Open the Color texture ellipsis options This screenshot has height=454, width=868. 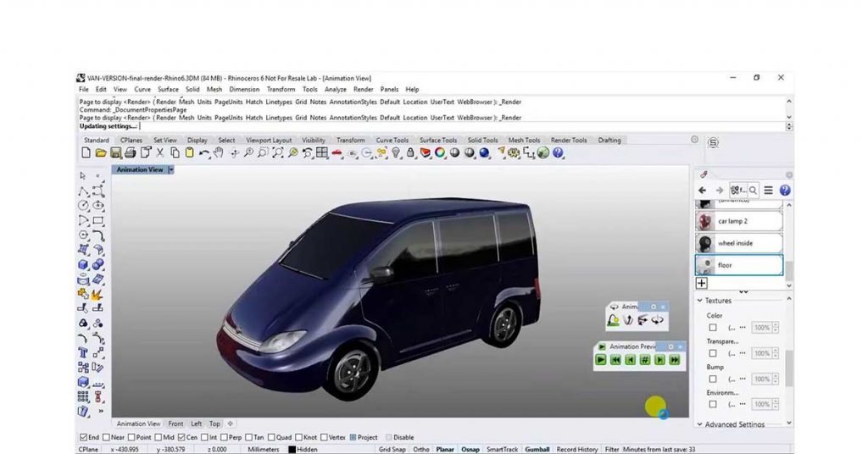point(743,328)
